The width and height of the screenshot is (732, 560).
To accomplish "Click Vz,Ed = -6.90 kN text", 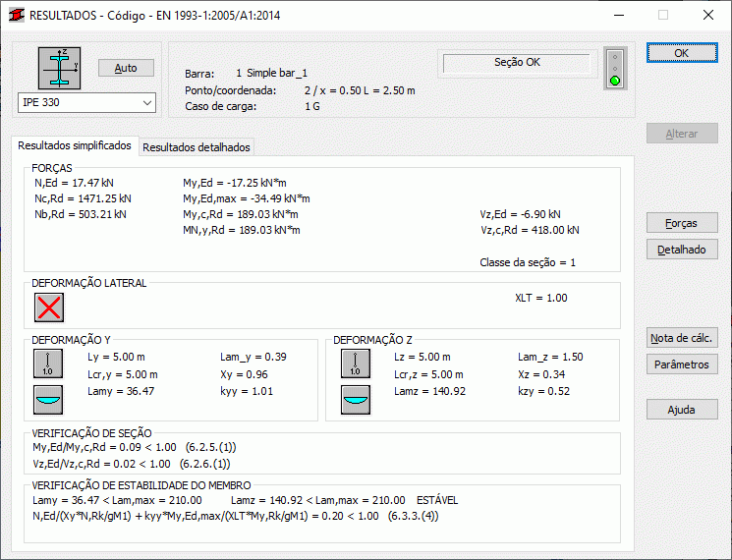I will pos(520,214).
